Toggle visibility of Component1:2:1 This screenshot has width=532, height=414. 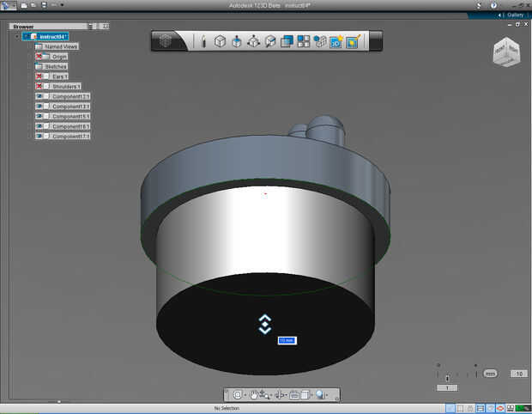(x=39, y=96)
